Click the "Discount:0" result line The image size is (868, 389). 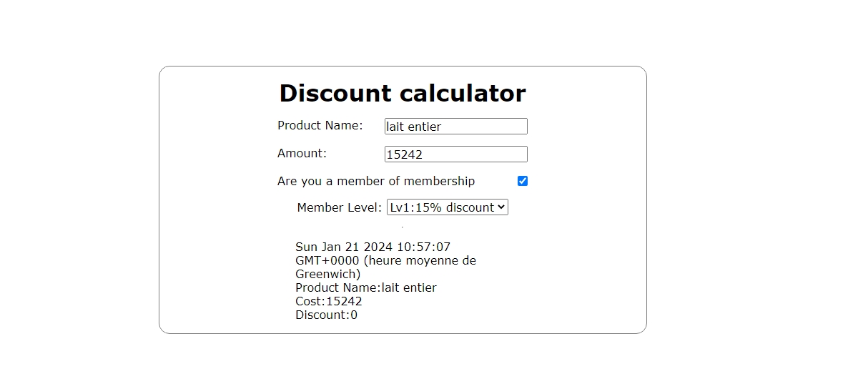(327, 315)
